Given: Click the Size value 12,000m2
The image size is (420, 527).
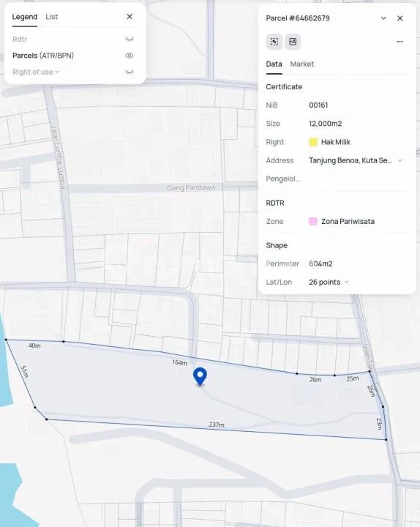Looking at the screenshot, I should (326, 124).
